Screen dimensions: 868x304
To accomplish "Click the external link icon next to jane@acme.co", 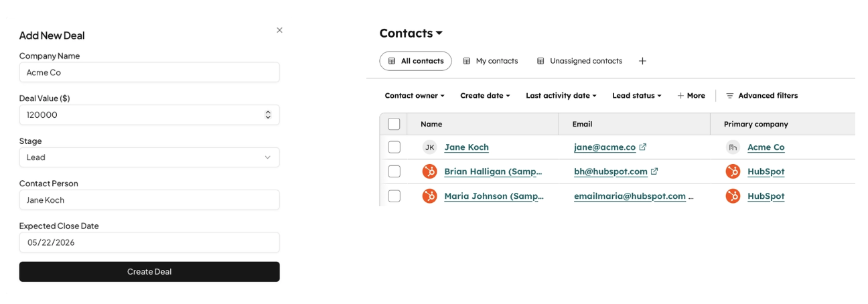I will pyautogui.click(x=643, y=147).
